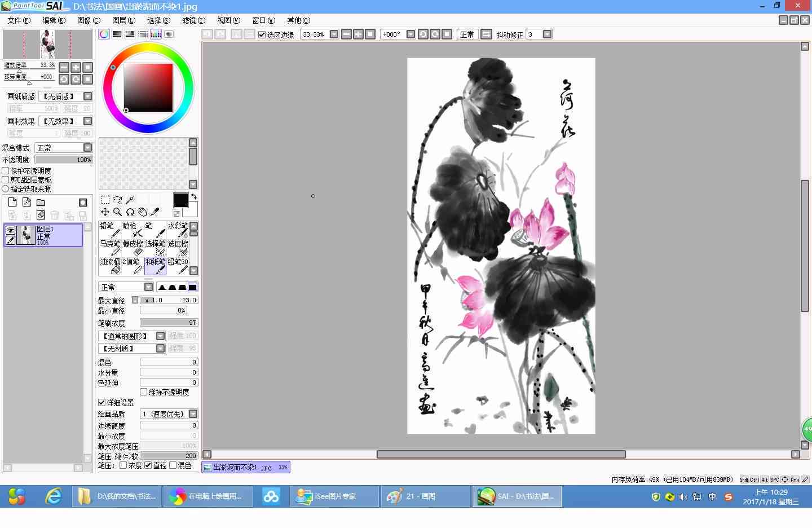Screen dimensions: 812x528
Task: Open 画材效果 effect dropdown
Action: click(x=87, y=121)
